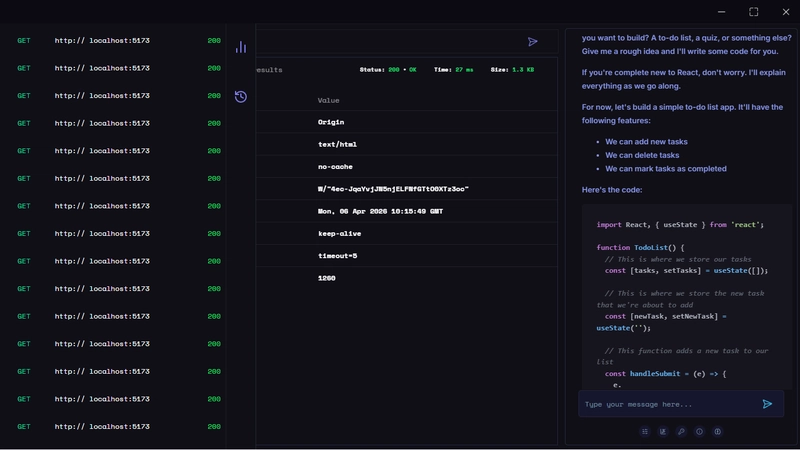Viewport: 800px width, 450px height.
Task: Click the 'keep-alive' header value
Action: (339, 234)
